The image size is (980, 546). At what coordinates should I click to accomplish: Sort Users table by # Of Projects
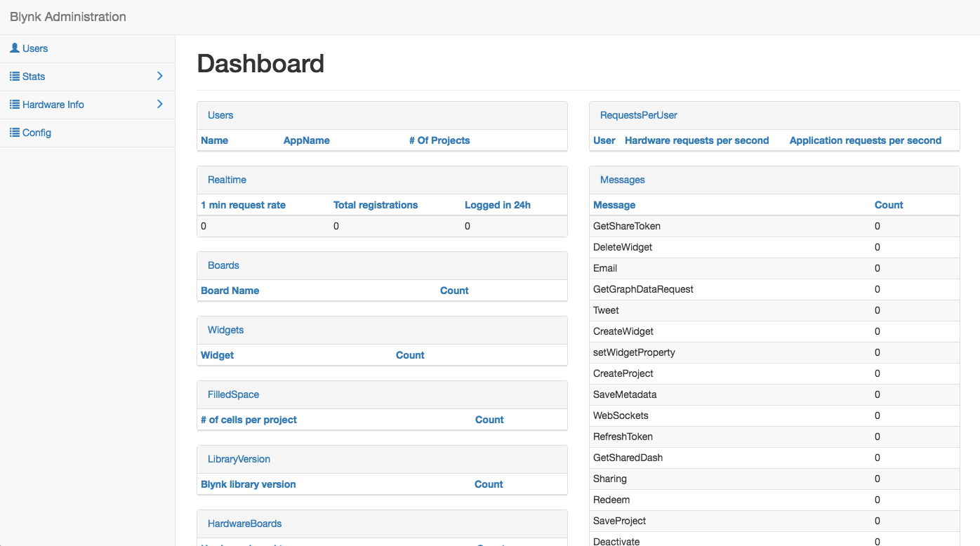439,140
